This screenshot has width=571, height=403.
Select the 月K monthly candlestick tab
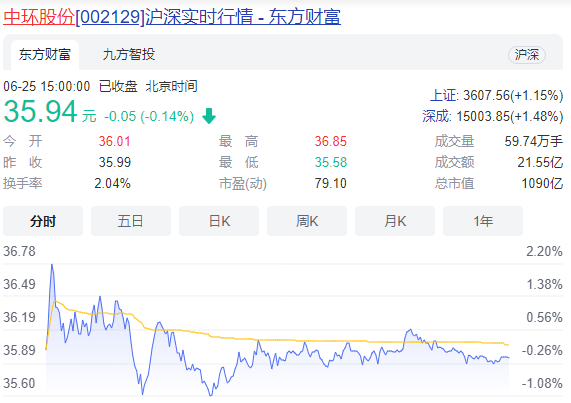pyautogui.click(x=395, y=221)
